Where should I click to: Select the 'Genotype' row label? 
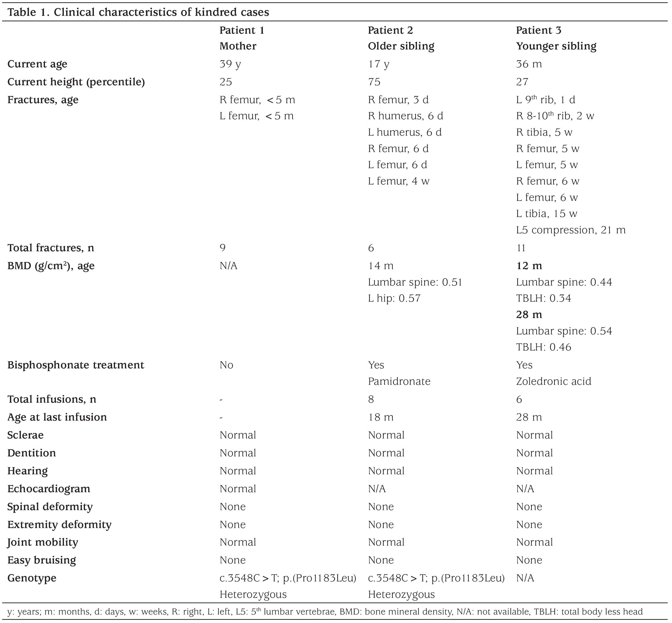tap(32, 578)
